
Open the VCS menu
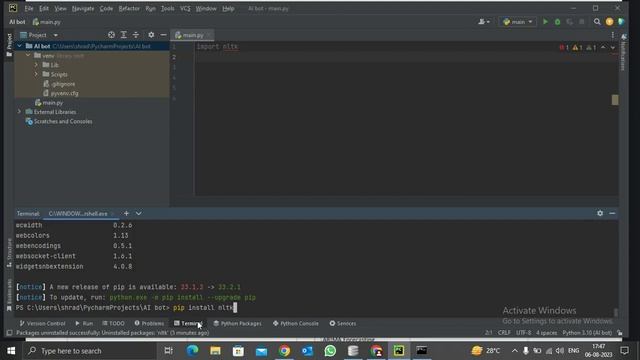[185, 9]
